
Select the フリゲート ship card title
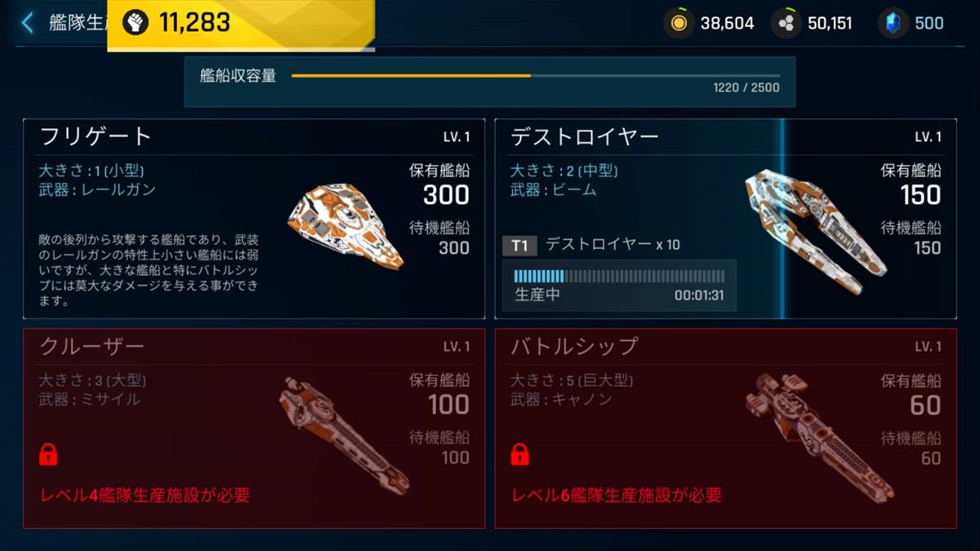(95, 136)
